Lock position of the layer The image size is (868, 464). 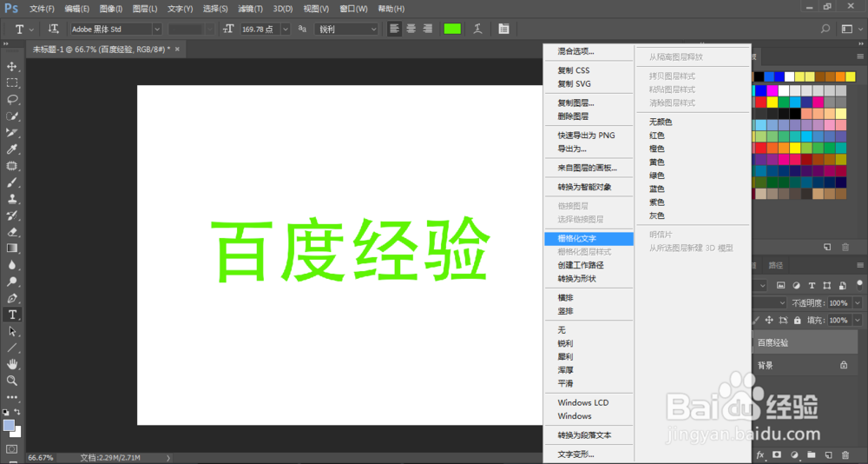[769, 321]
